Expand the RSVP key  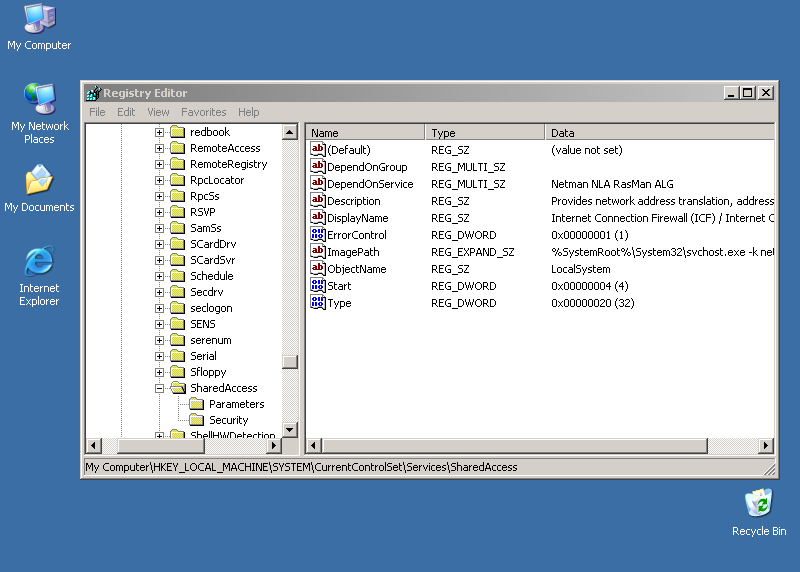point(159,212)
